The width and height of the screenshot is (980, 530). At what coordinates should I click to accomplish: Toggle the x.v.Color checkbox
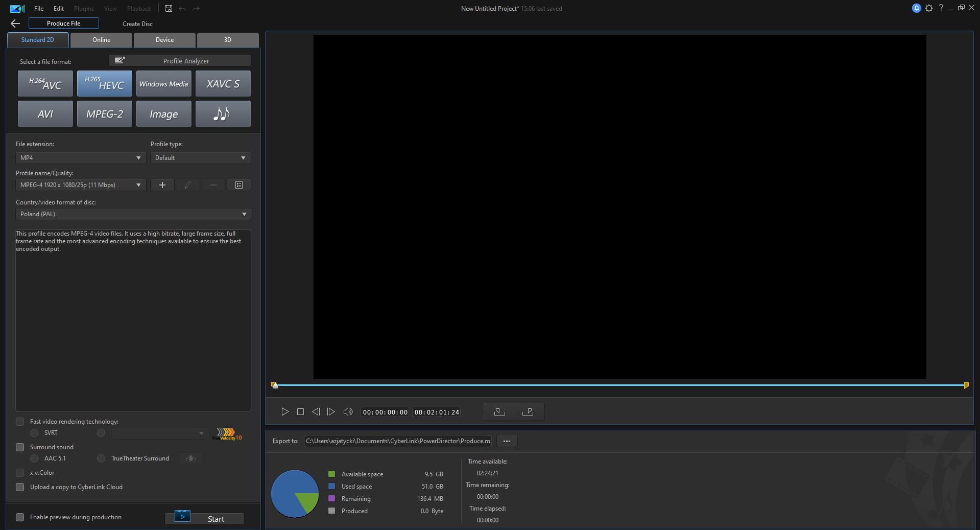(x=20, y=473)
